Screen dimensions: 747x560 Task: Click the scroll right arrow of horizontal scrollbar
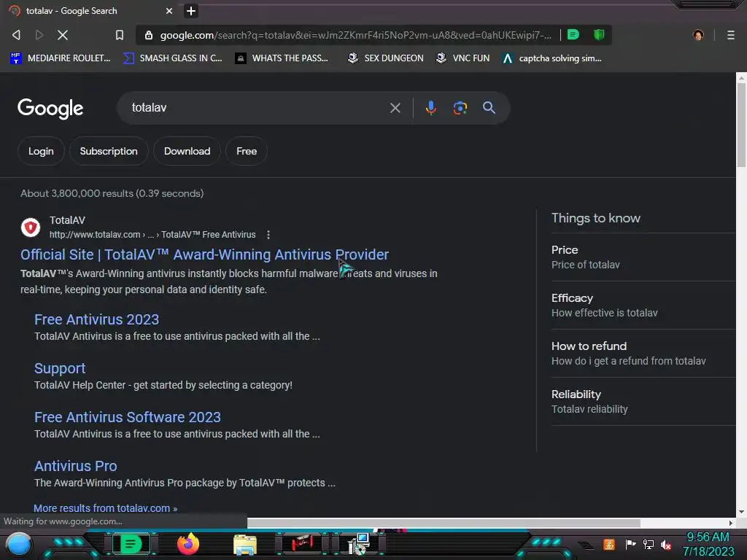coord(731,523)
